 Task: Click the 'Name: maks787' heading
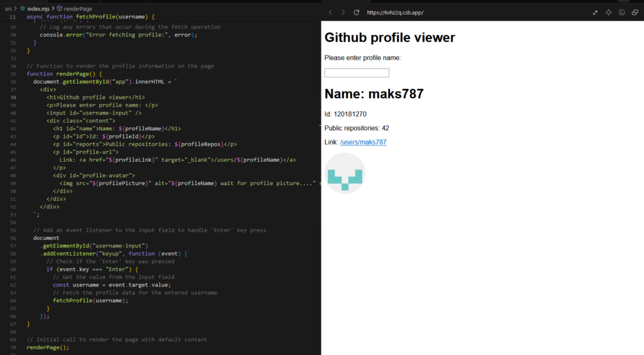coord(374,94)
